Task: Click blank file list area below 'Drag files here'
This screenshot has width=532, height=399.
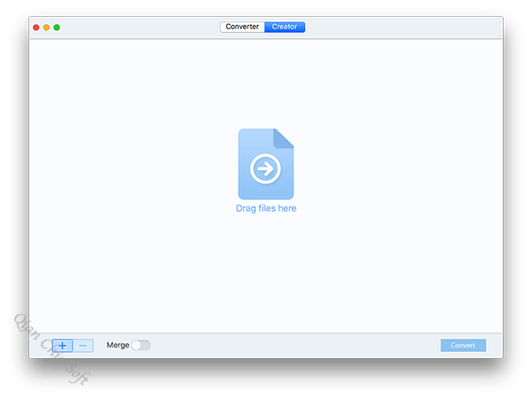Action: tap(265, 275)
